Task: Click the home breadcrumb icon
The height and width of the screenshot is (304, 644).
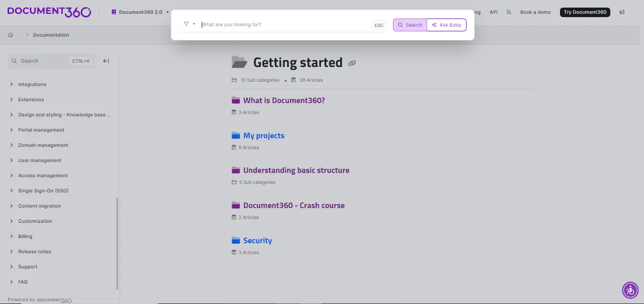Action: pos(10,35)
